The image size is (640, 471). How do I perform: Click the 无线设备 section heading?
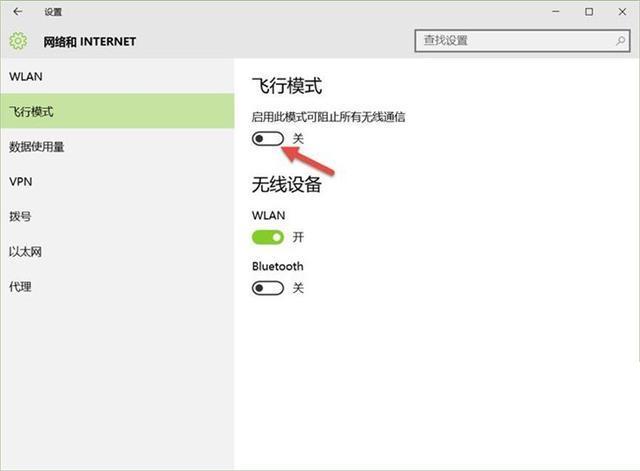[286, 184]
